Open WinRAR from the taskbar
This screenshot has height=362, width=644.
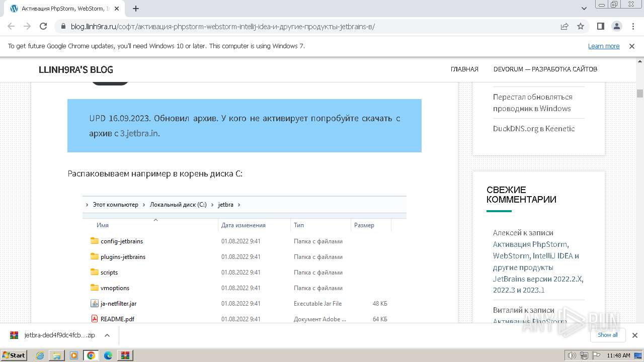[x=125, y=355]
